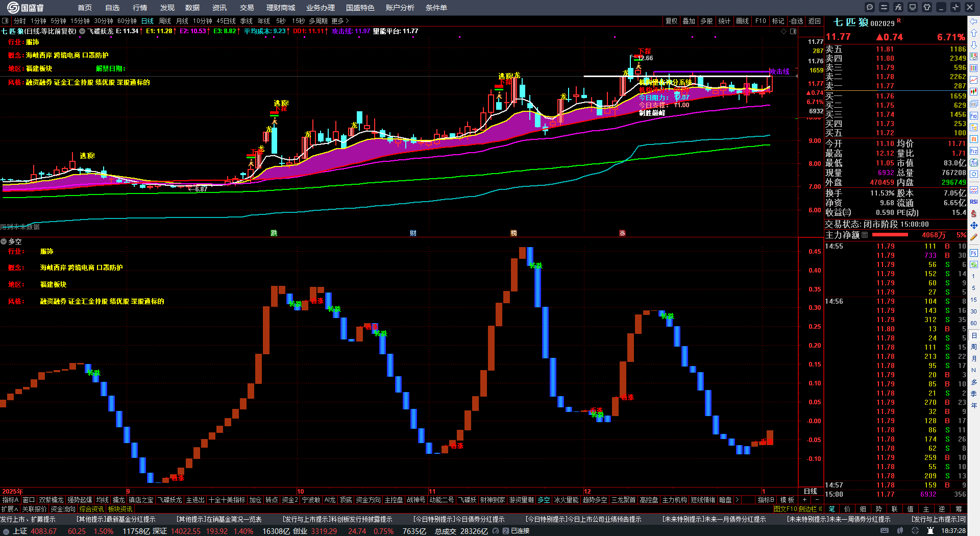Click the 画线 drawing button

(743, 21)
